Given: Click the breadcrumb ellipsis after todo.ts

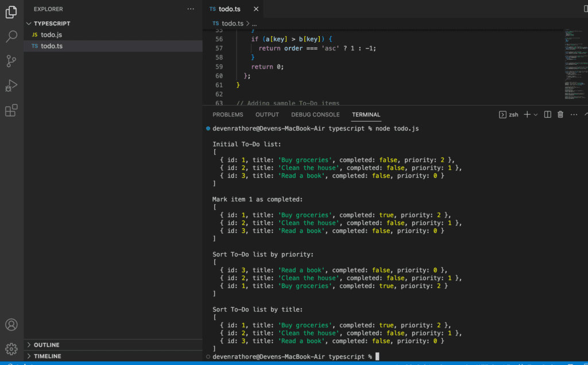Looking at the screenshot, I should point(254,24).
